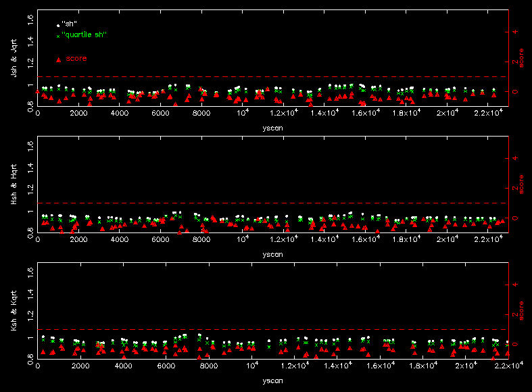Click the "Jsh & Jqrt" y-axis label
Image resolution: width=532 pixels, height=392 pixels.
(14, 58)
